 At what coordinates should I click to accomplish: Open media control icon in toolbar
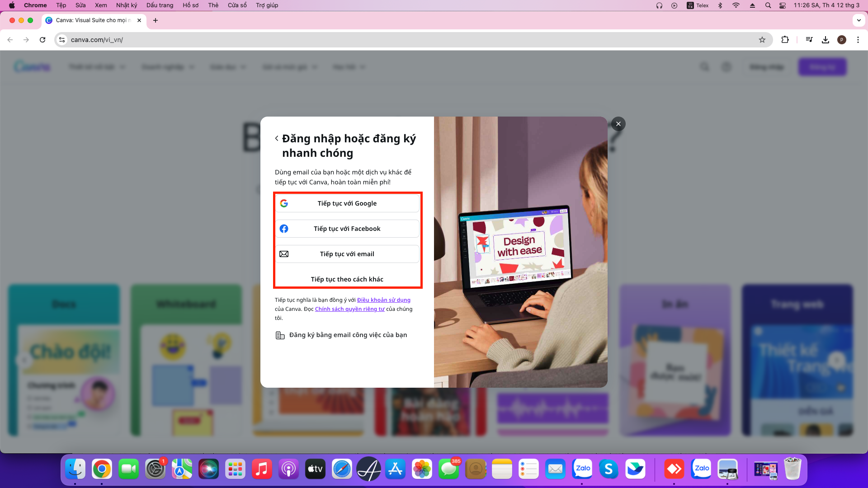[x=809, y=40]
